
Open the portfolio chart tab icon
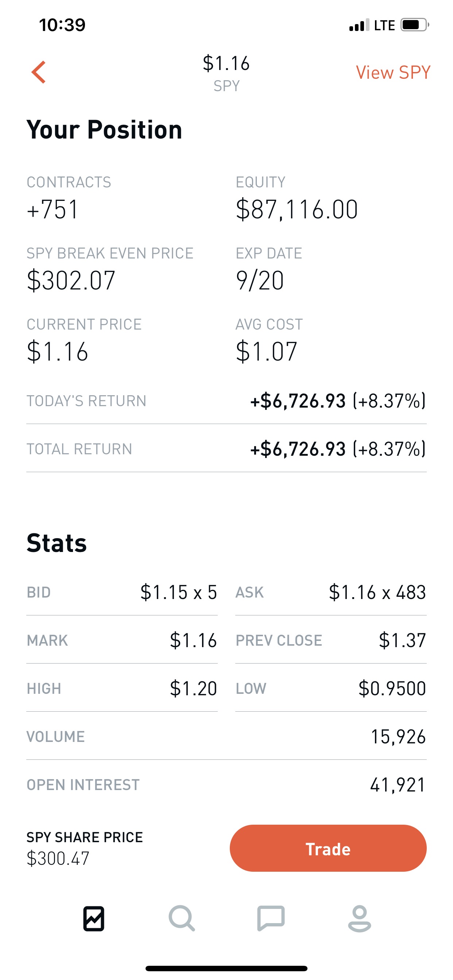click(x=94, y=919)
